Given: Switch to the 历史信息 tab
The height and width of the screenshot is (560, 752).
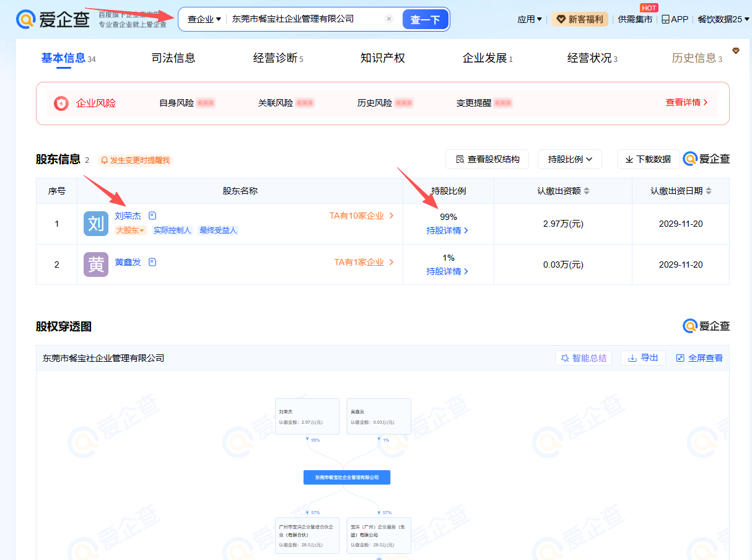Looking at the screenshot, I should tap(697, 58).
